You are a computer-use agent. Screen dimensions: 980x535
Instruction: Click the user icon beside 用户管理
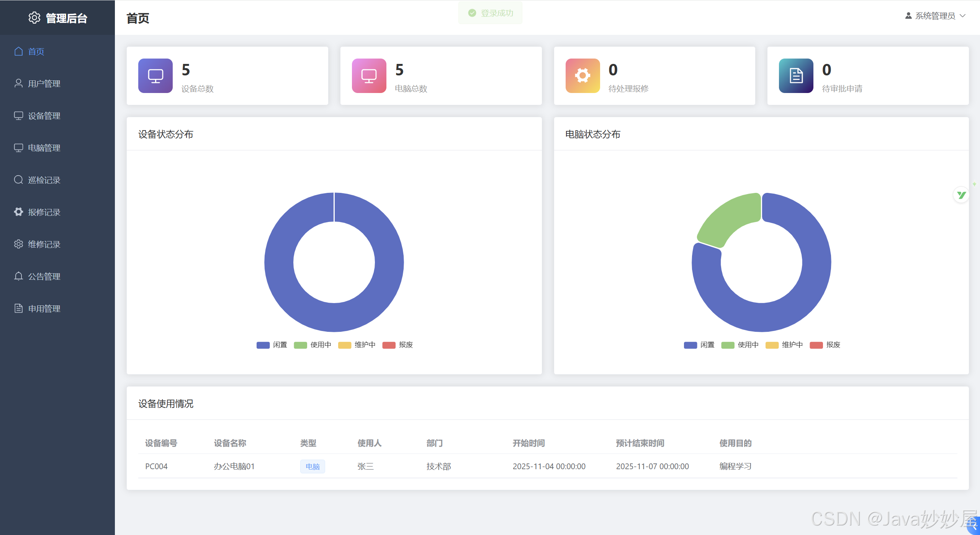[x=18, y=83]
